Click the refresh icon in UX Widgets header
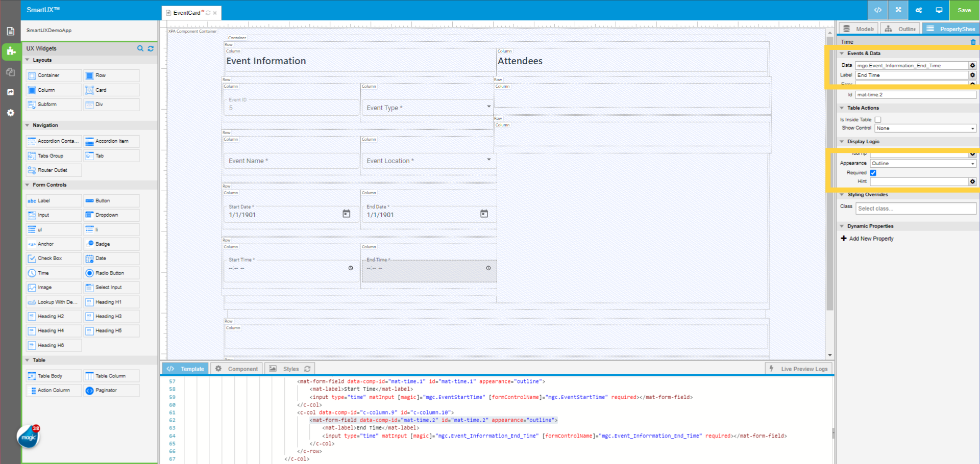Viewport: 980px width, 464px height. [151, 48]
